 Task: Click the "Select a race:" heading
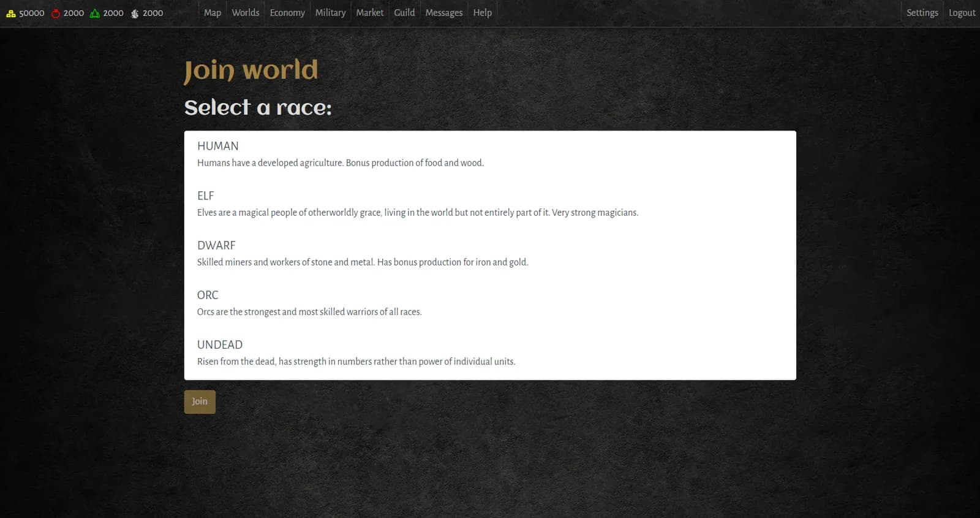click(x=258, y=108)
